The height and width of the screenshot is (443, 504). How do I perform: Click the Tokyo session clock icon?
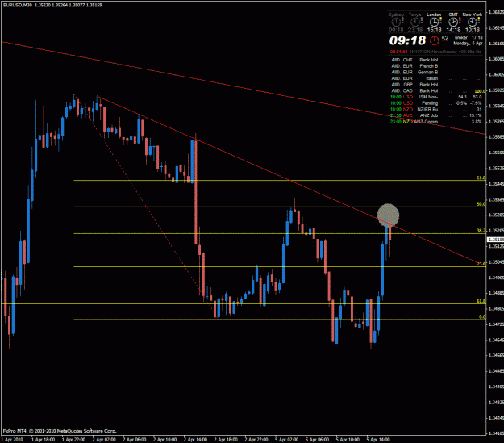pos(415,22)
